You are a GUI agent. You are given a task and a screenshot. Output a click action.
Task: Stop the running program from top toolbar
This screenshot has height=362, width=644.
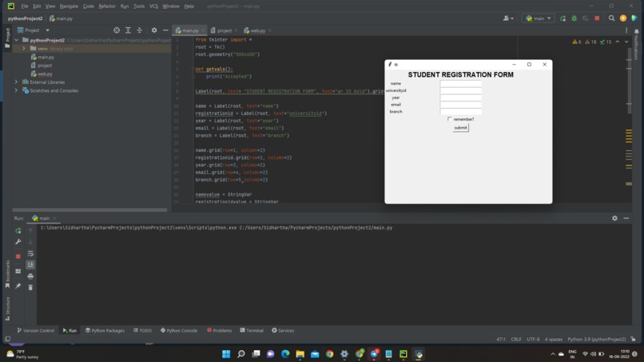(597, 18)
